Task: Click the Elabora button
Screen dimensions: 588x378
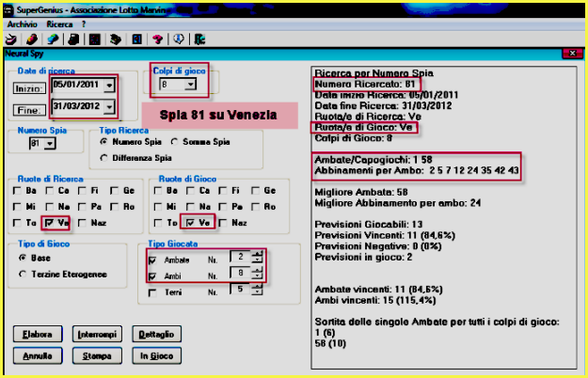Action: [x=38, y=334]
